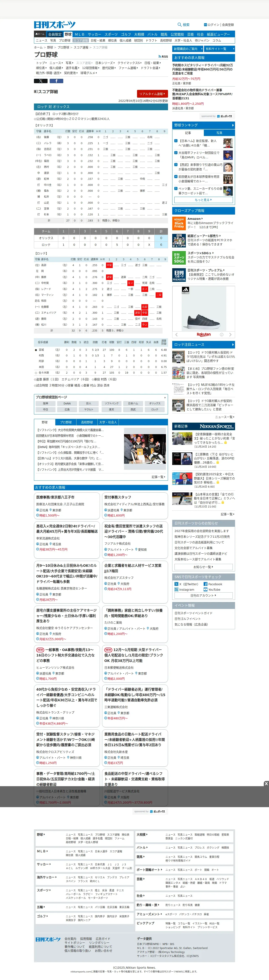
Task: Click the プロ野球 breadcrumb link
Action: click(x=63, y=48)
